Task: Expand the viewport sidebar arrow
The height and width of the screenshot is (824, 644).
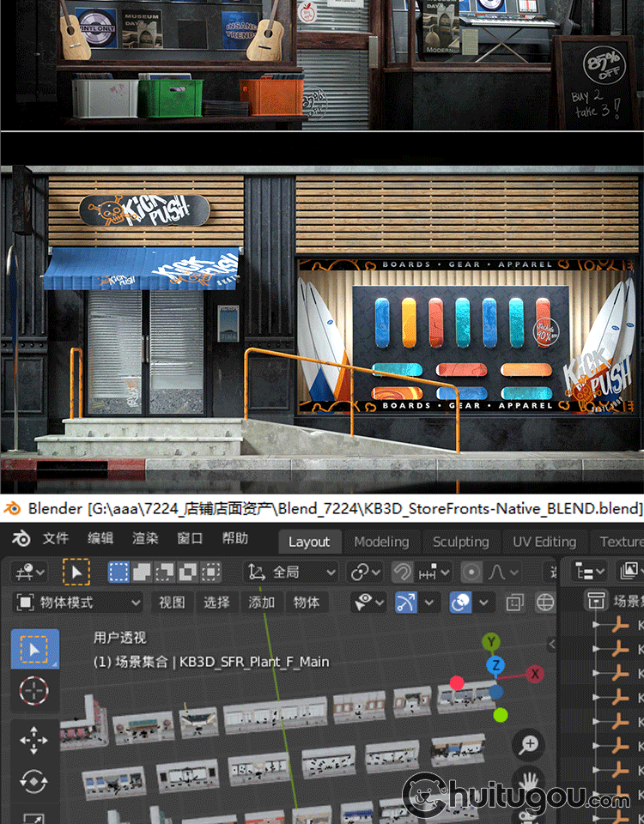Action: (x=551, y=645)
